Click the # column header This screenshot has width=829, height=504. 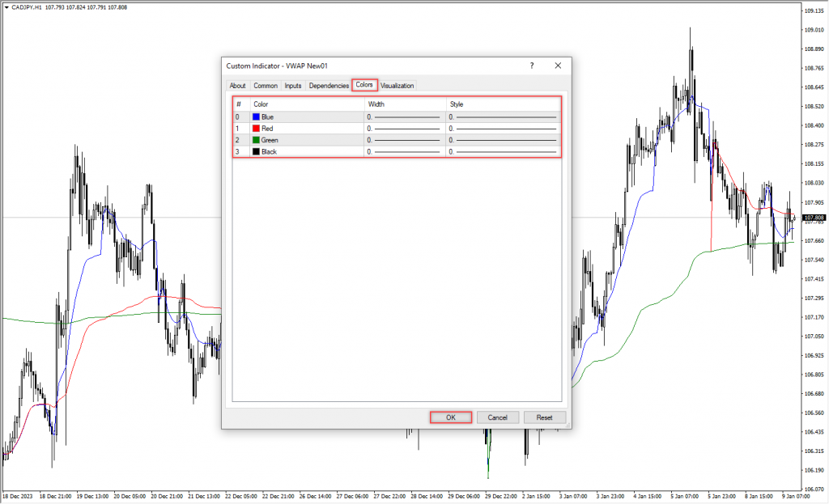[x=241, y=104]
